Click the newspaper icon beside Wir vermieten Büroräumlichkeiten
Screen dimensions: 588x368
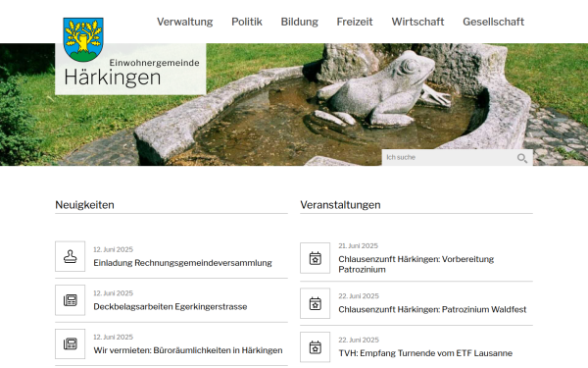coord(71,344)
